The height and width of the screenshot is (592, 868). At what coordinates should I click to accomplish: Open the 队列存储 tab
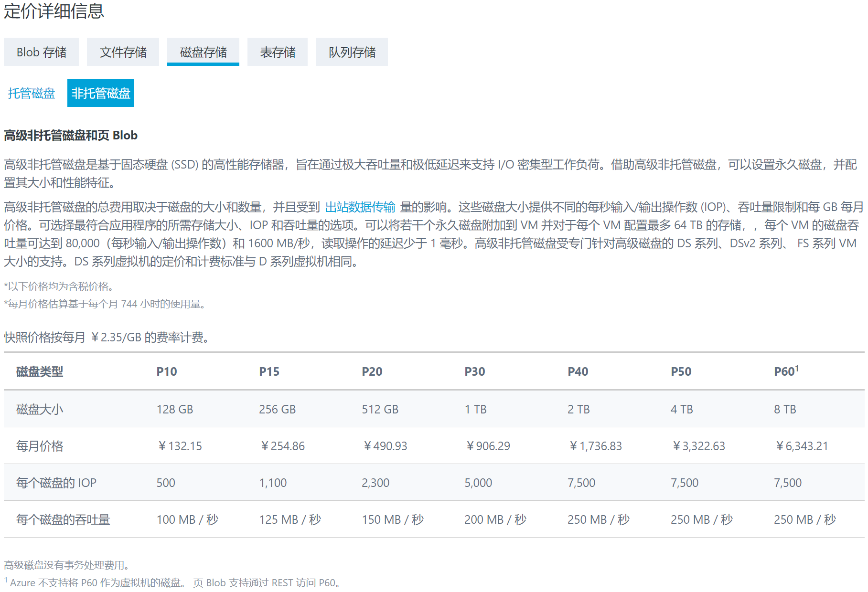point(352,52)
